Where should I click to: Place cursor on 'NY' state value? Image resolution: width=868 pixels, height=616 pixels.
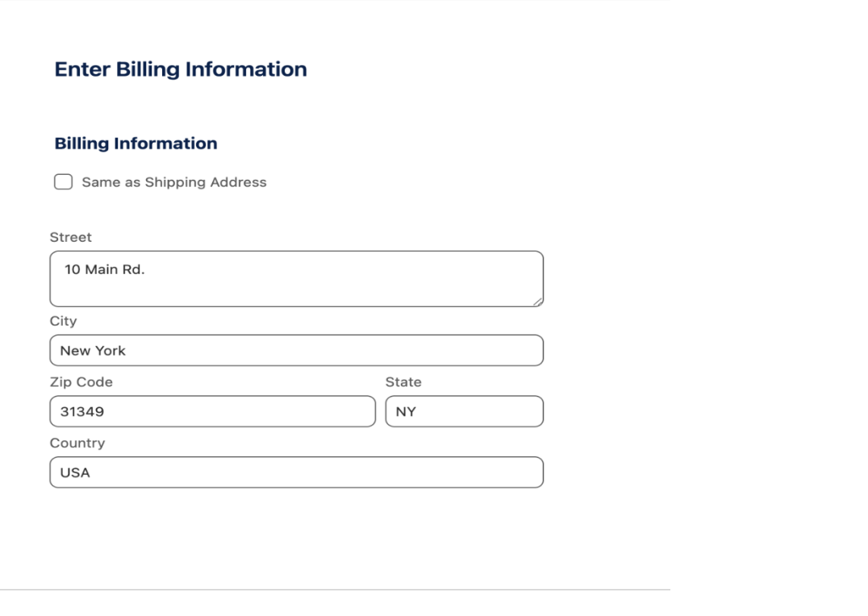click(x=406, y=411)
